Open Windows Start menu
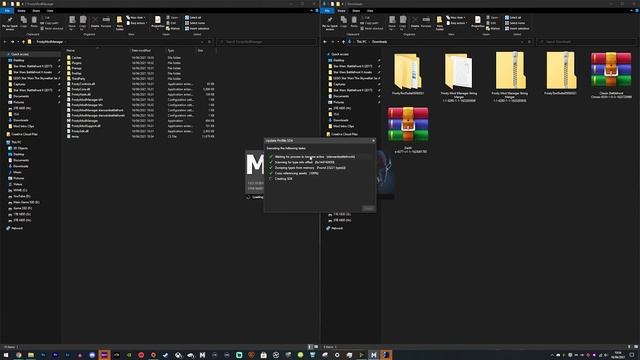The image size is (640, 360). [x=6, y=355]
